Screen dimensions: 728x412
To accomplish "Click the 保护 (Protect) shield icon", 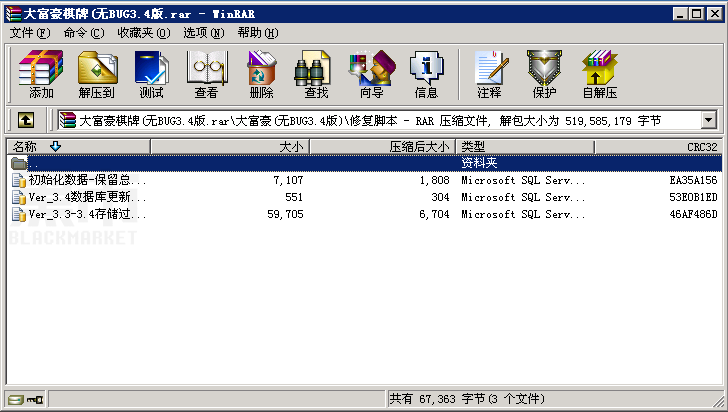I will [x=544, y=68].
